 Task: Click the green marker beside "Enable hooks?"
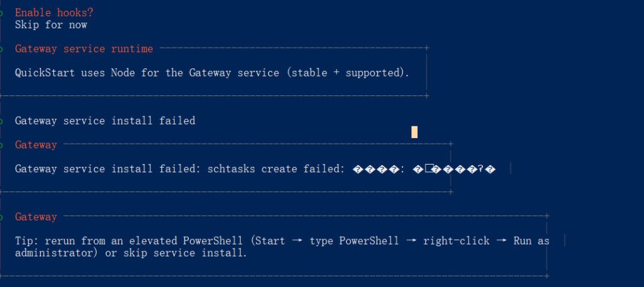(2, 13)
